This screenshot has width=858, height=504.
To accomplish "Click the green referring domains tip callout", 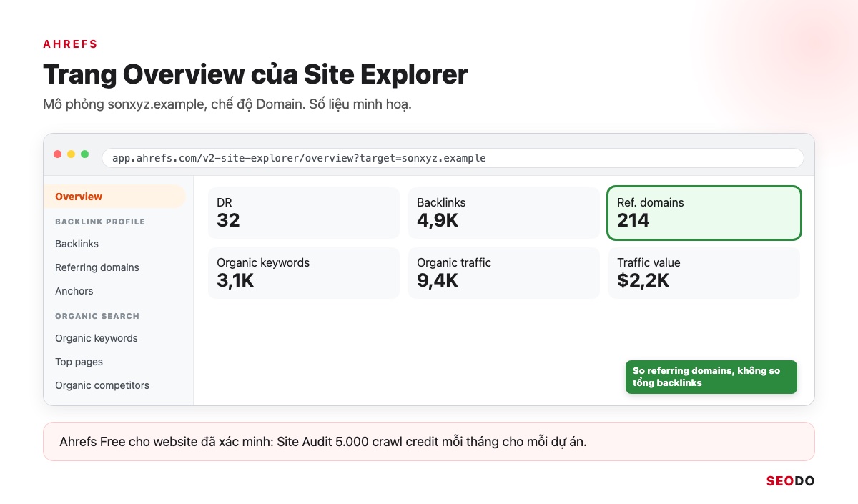I will (x=711, y=377).
